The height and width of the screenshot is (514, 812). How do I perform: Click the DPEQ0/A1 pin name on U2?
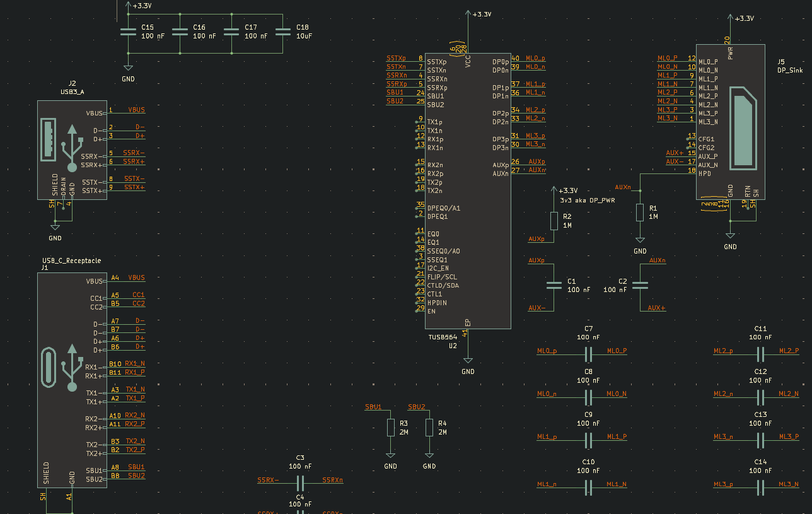coord(444,207)
